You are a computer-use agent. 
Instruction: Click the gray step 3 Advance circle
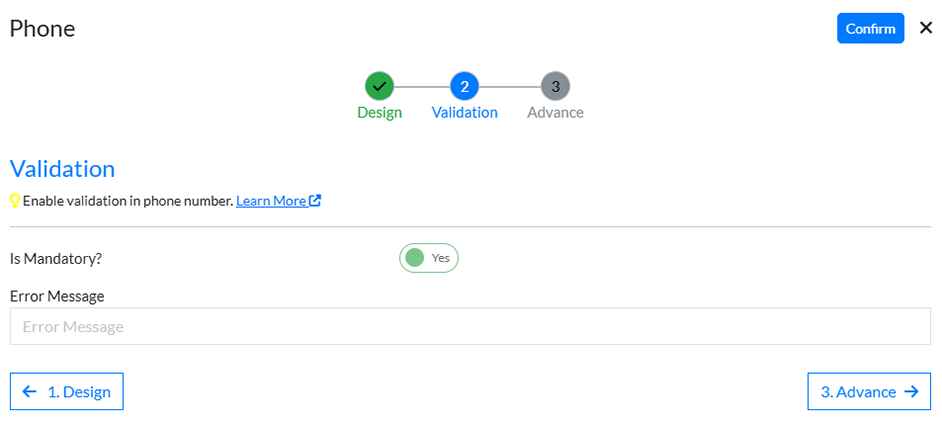click(x=555, y=86)
